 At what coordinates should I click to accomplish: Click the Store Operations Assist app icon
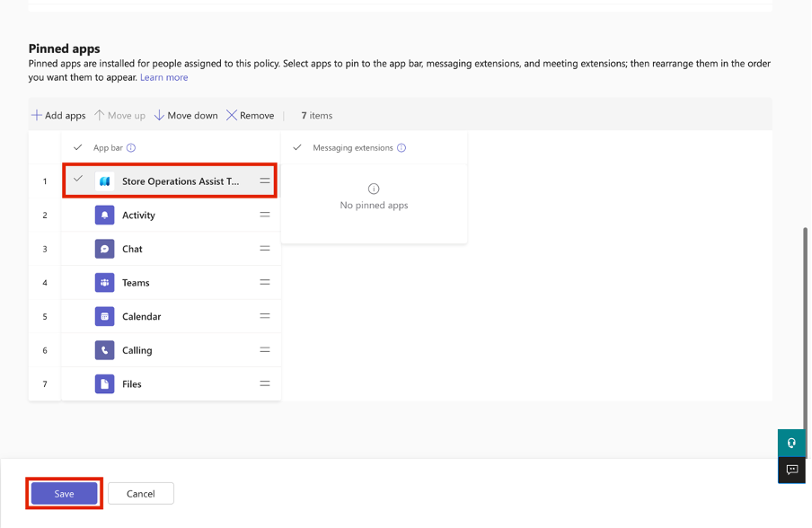pos(104,180)
